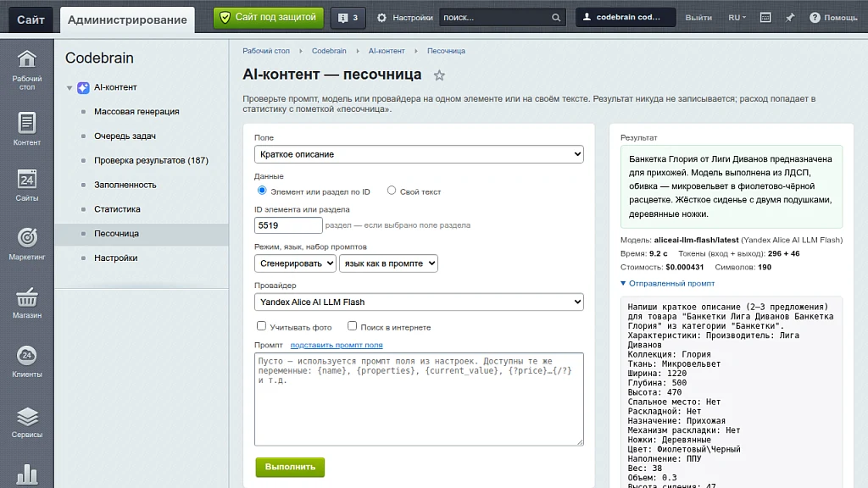Viewport: 868px width, 488px height.
Task: Collapse the AI-контент tree node
Action: click(x=70, y=88)
